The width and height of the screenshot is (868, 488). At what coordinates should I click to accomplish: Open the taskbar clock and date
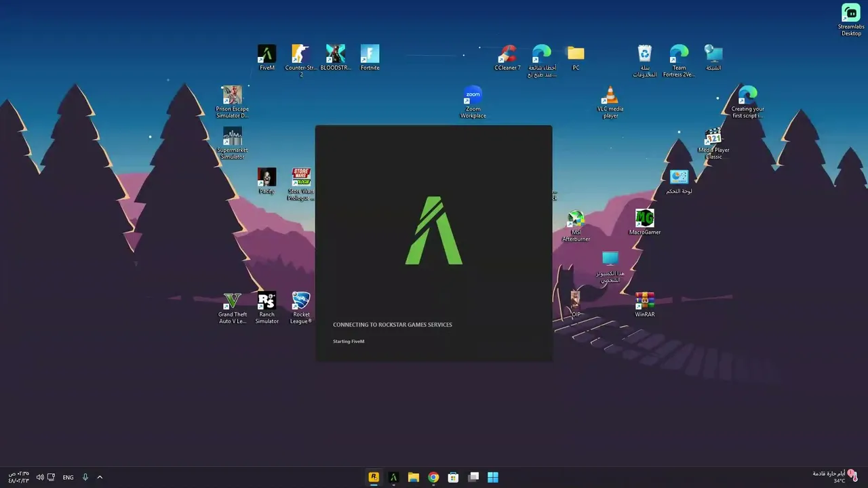[x=18, y=477]
